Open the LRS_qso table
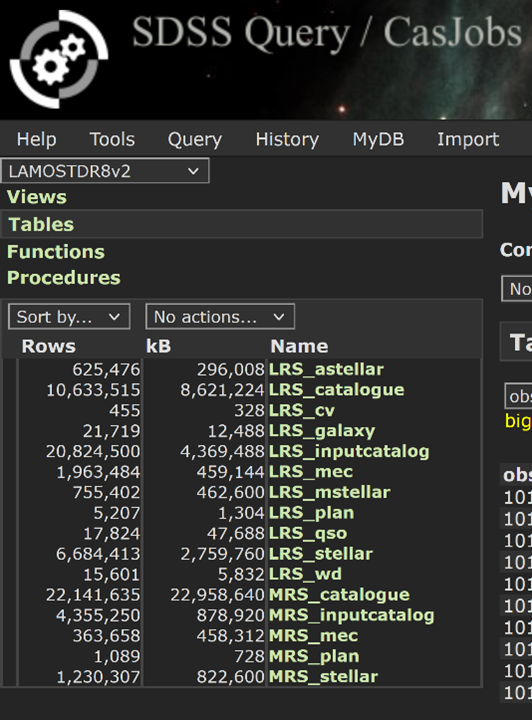The height and width of the screenshot is (720, 532). pos(308,533)
